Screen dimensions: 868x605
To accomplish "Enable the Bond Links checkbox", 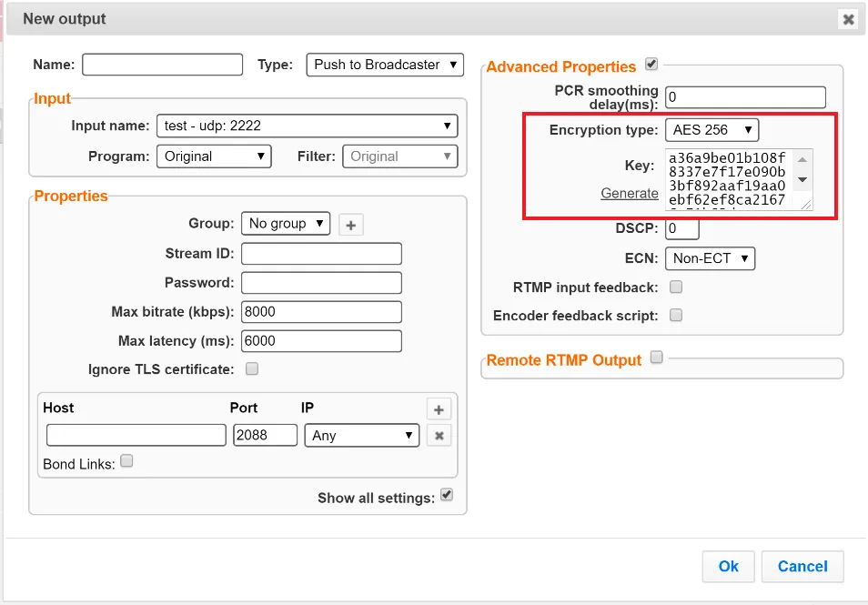I will tap(126, 460).
